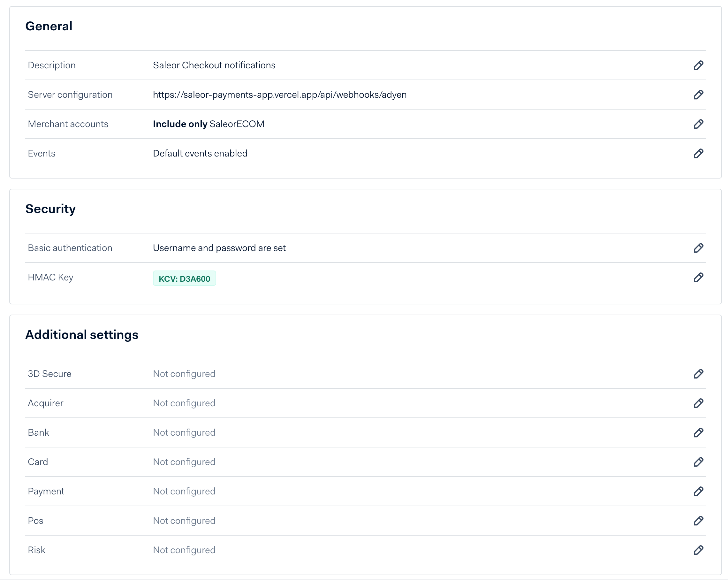The width and height of the screenshot is (728, 580).
Task: Edit the Description field pencil icon
Action: [x=698, y=65]
